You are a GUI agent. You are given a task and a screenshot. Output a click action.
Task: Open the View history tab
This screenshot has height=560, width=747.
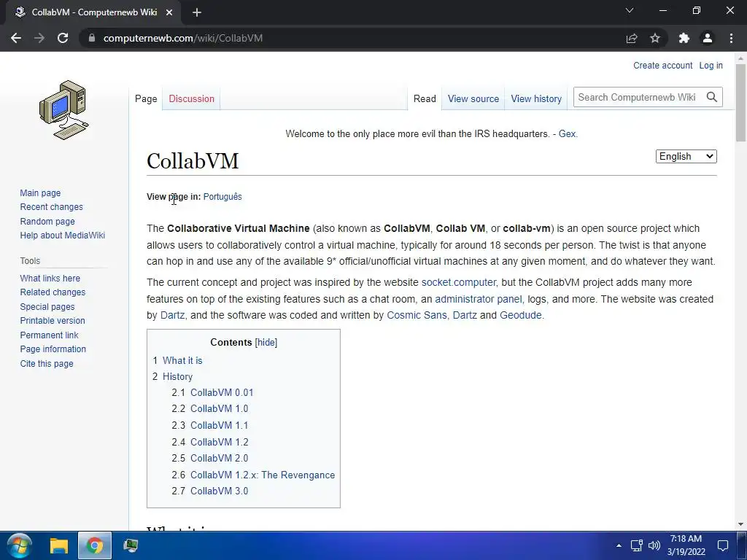[536, 98]
